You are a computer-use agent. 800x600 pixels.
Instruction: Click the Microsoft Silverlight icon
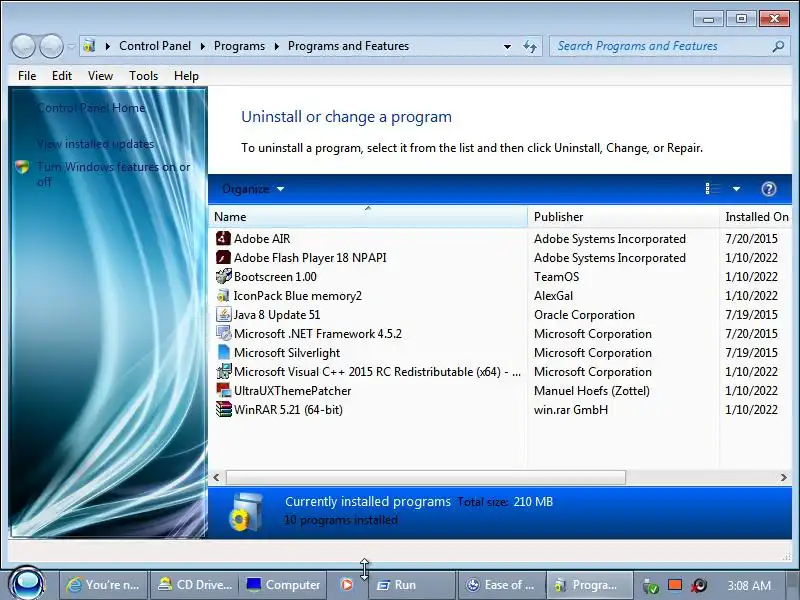[223, 352]
